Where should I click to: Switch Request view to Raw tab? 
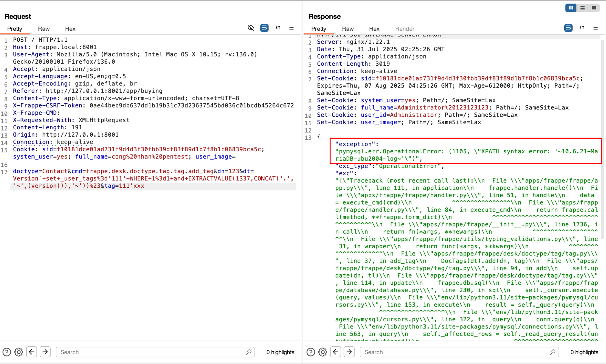click(x=44, y=29)
